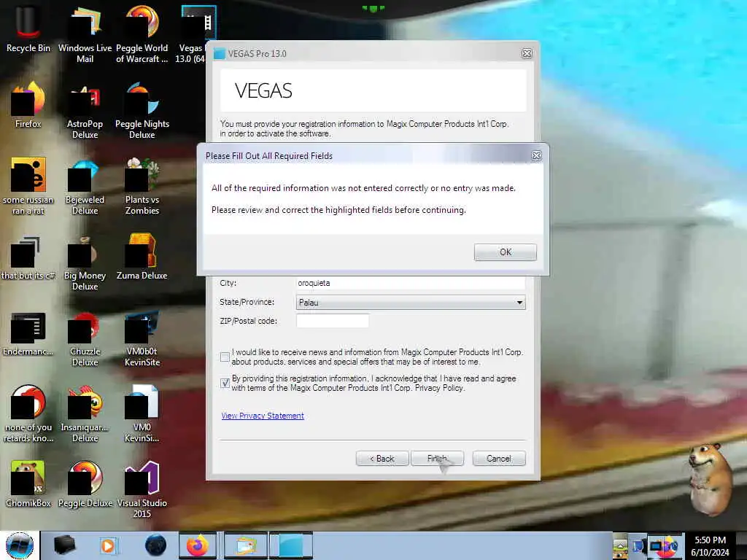Click the hamster desktop gadget
The image size is (747, 560).
710,478
